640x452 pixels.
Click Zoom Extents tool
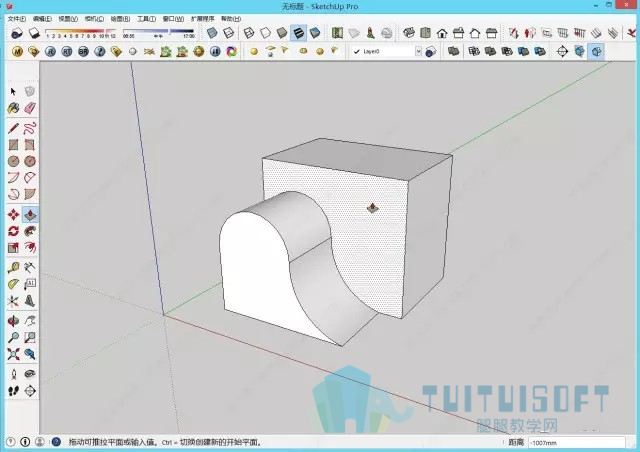pos(13,354)
